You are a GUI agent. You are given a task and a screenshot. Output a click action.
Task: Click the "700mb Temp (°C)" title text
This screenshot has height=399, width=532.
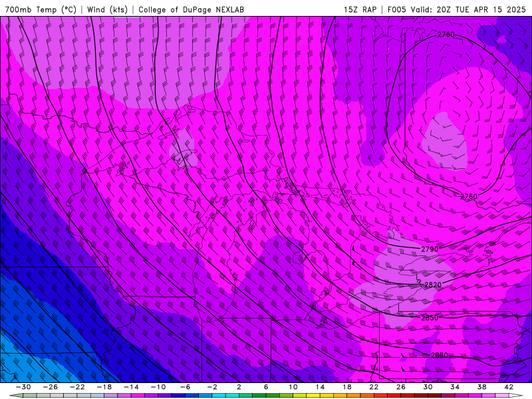tap(41, 9)
